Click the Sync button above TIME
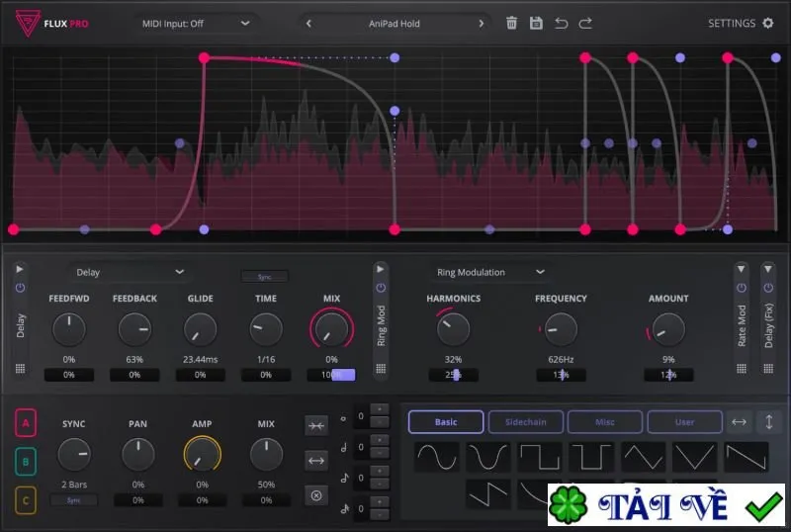791x532 pixels. point(265,277)
